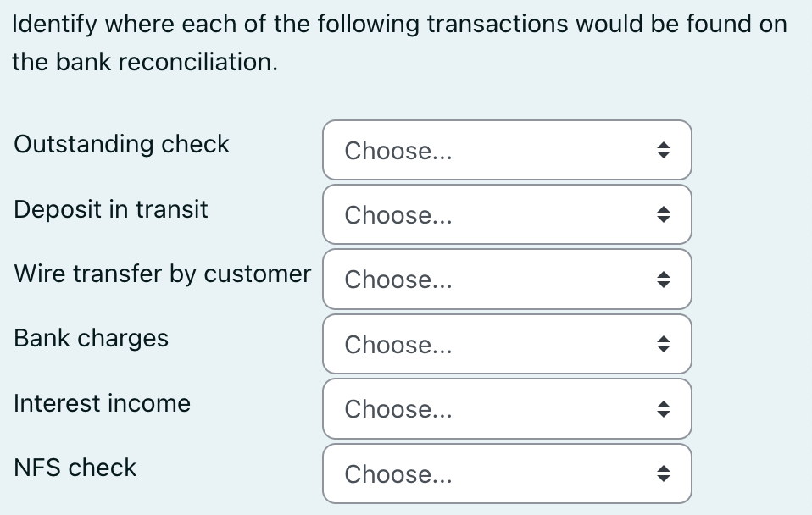The width and height of the screenshot is (812, 515).
Task: Click the up-down arrow icon beside Interest income dropdown
Action: click(665, 408)
